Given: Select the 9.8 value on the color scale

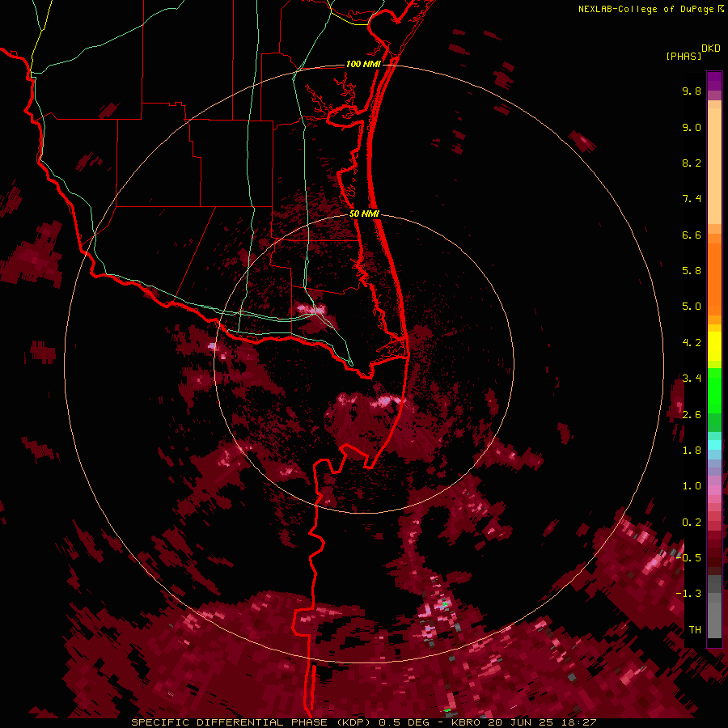Looking at the screenshot, I should tap(692, 91).
